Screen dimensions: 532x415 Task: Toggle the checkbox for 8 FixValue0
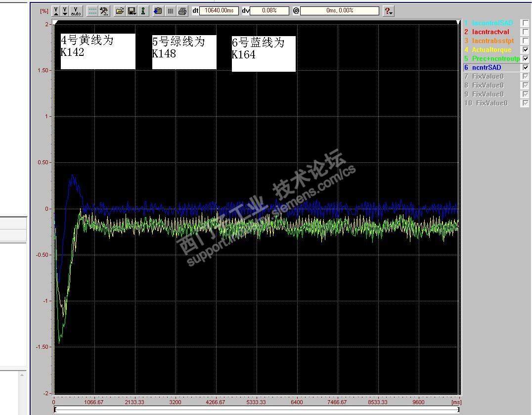click(x=526, y=85)
